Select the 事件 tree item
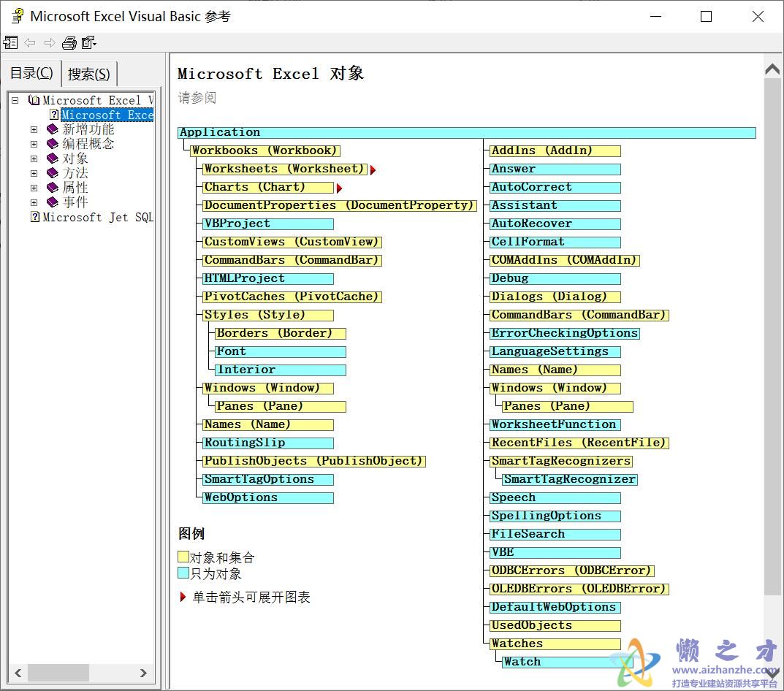Viewport: 784px width, 691px height. [75, 202]
